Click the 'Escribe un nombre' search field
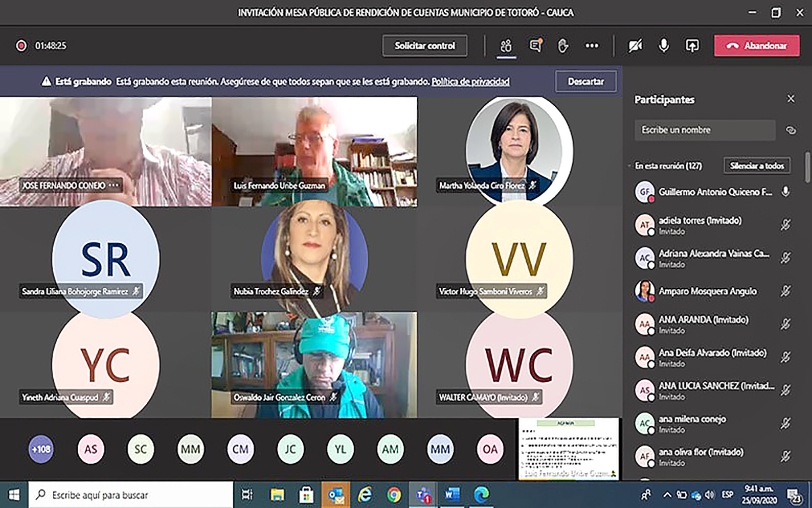The width and height of the screenshot is (812, 508). click(704, 130)
